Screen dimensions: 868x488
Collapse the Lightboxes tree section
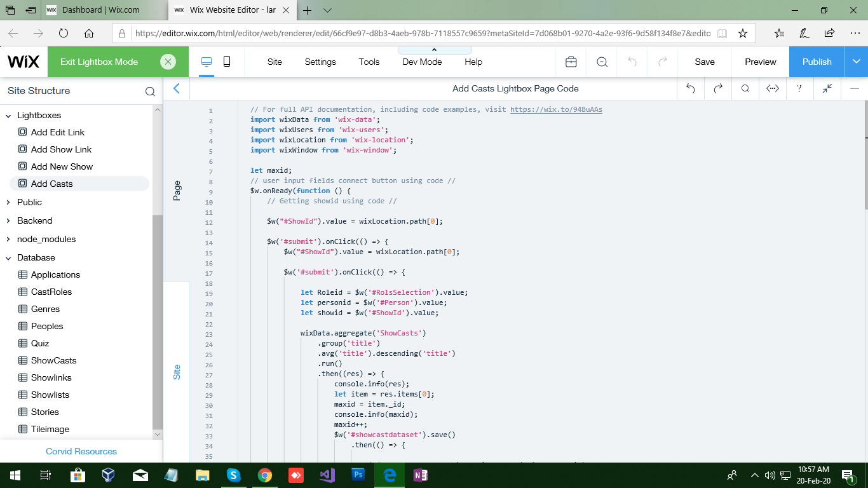[x=9, y=116]
